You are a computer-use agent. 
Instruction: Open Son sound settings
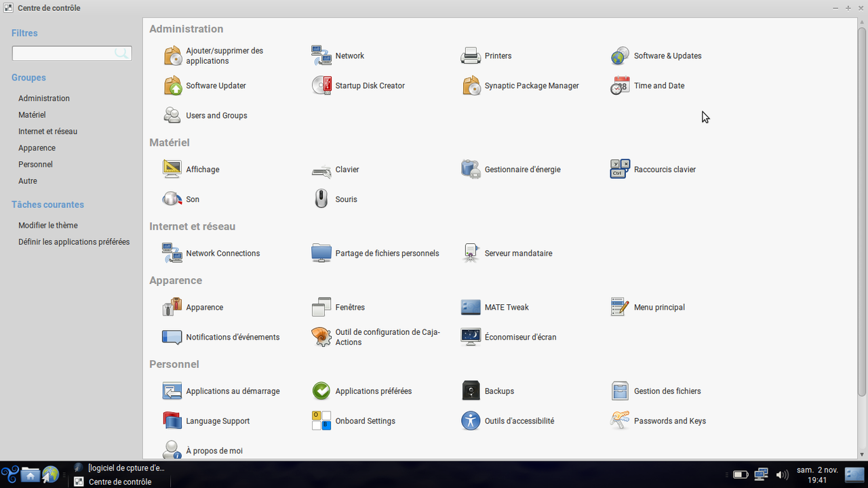coord(181,199)
